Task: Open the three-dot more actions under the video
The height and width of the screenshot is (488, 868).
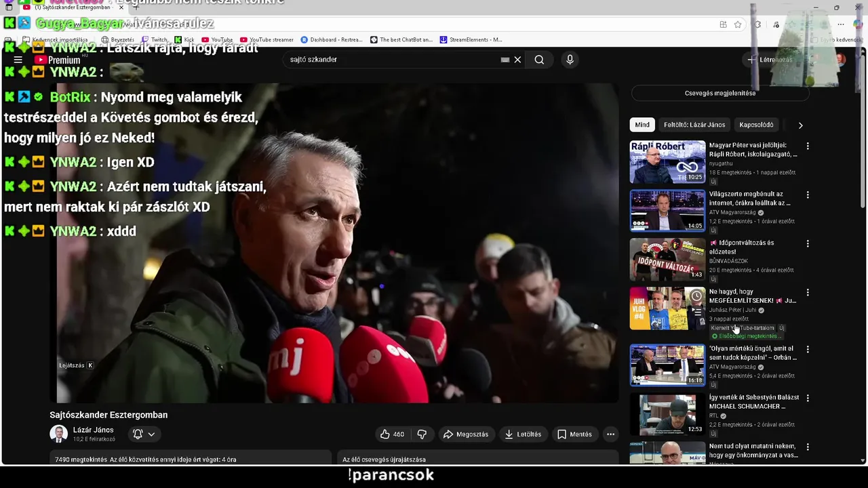Action: click(610, 434)
